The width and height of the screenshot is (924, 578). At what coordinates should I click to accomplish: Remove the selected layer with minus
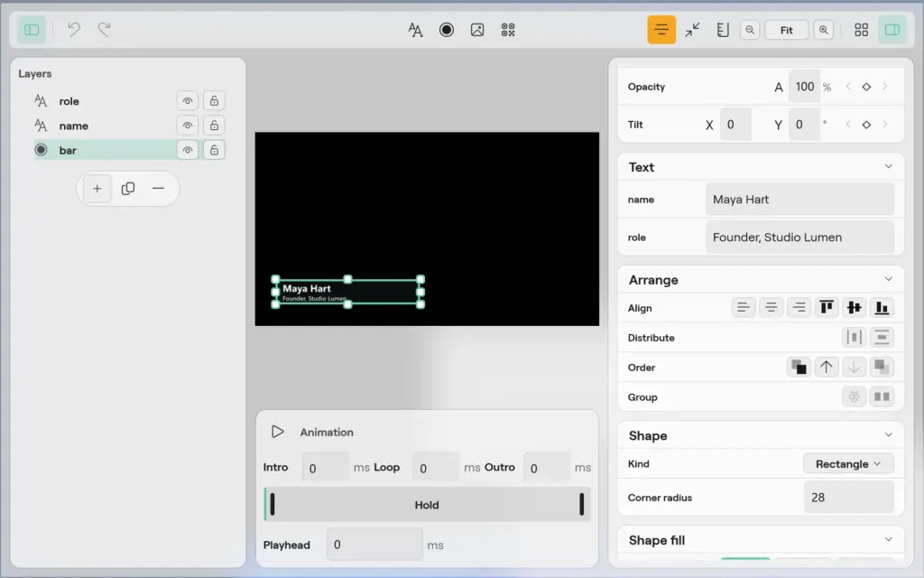(x=158, y=189)
